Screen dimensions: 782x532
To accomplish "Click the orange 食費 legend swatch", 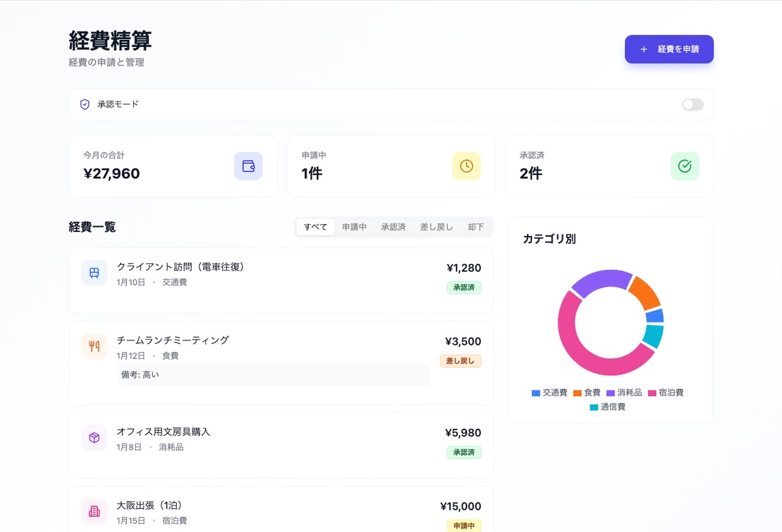I will point(578,393).
